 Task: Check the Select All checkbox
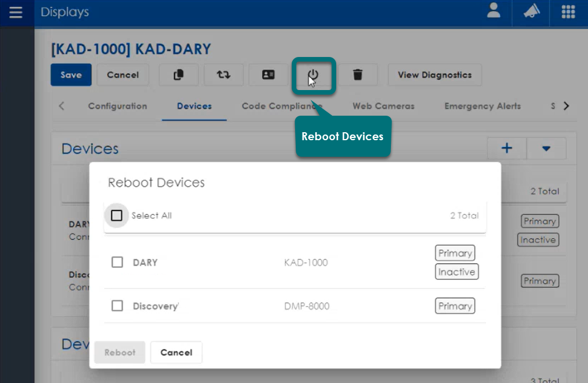(x=117, y=215)
